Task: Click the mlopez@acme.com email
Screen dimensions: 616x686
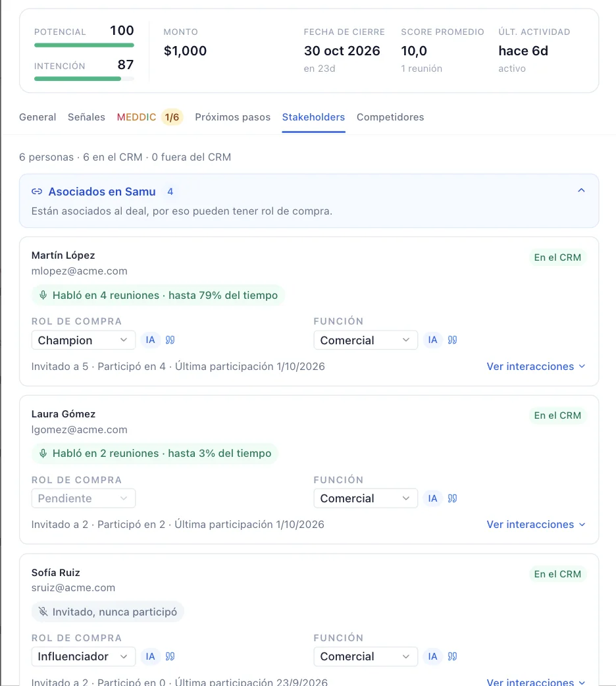Action: click(79, 271)
